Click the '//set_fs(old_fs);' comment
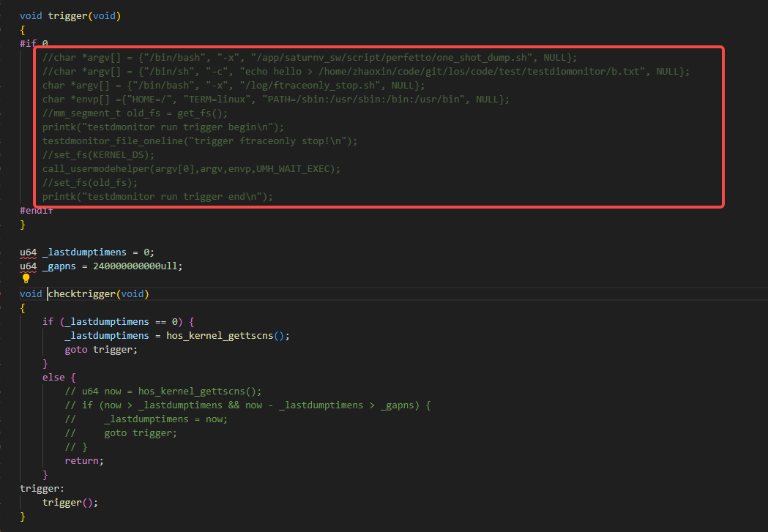Viewport: 768px width, 532px height. tap(90, 182)
